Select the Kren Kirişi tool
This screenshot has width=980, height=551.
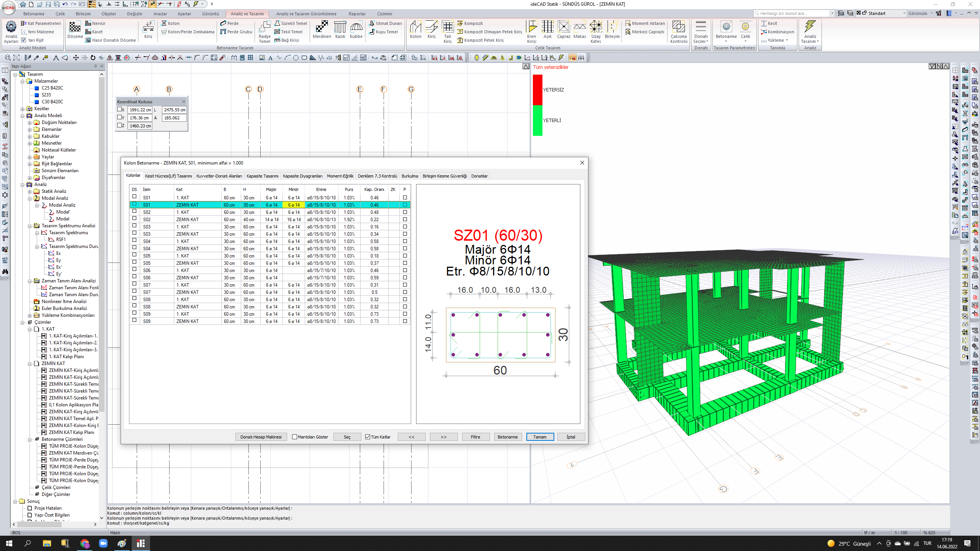coord(531,32)
